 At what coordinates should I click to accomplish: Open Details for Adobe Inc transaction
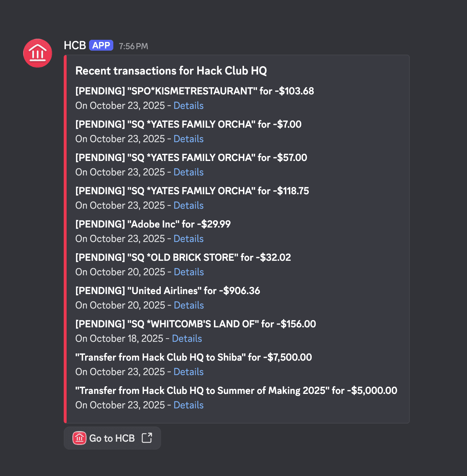(188, 239)
